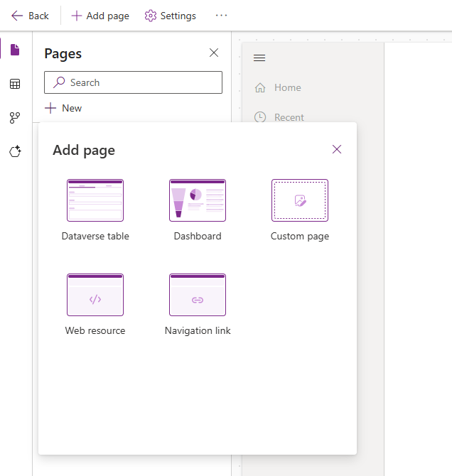
Task: Click the Dataverse table label
Action: click(x=95, y=236)
